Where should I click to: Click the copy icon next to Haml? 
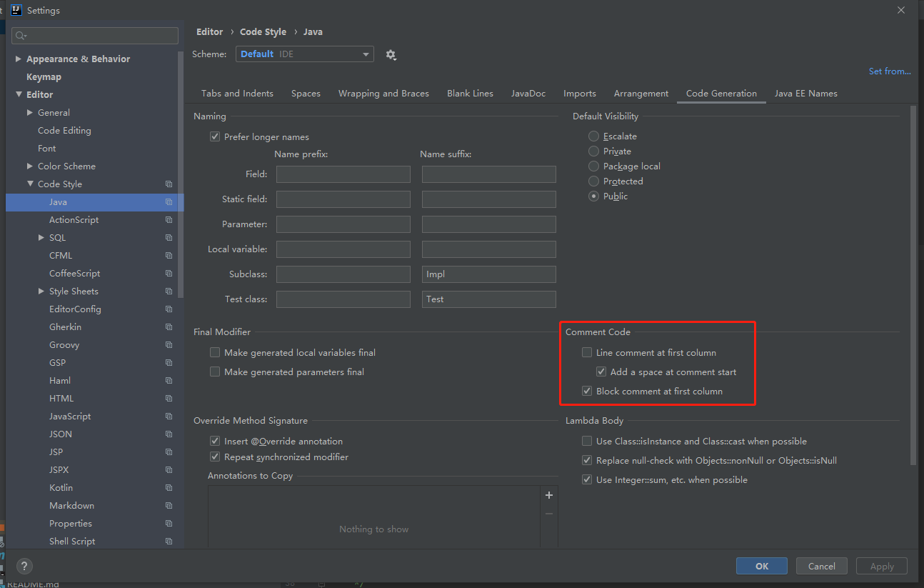[169, 381]
